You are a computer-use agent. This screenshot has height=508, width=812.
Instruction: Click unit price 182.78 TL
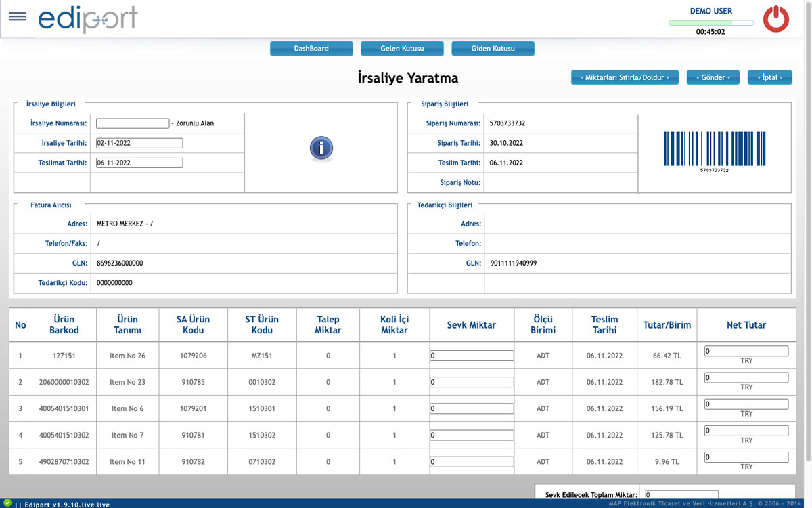(x=667, y=382)
